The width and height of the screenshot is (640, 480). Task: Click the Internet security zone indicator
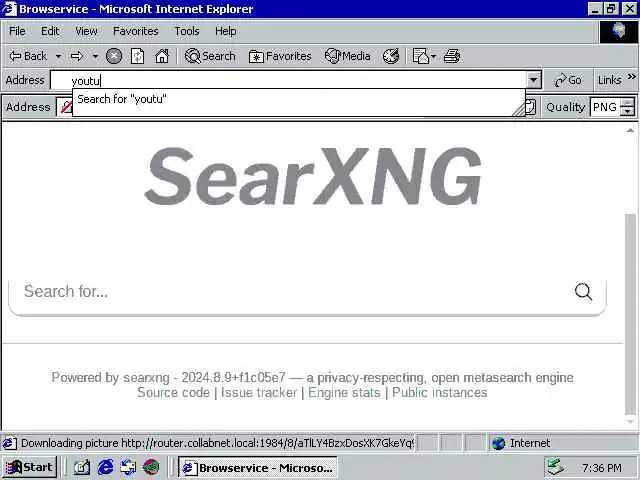[521, 443]
